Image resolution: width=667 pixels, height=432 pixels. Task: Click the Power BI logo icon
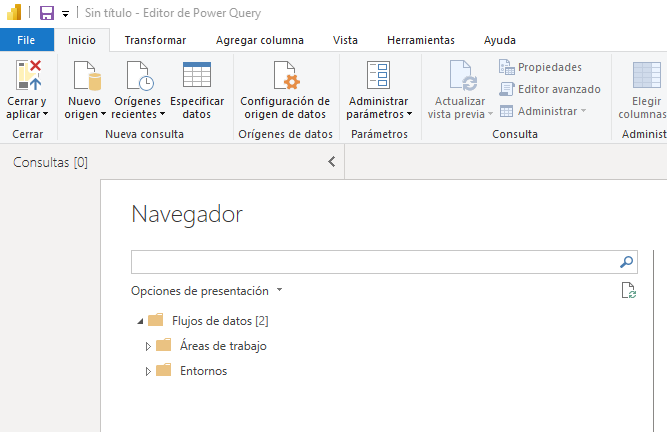coord(14,12)
